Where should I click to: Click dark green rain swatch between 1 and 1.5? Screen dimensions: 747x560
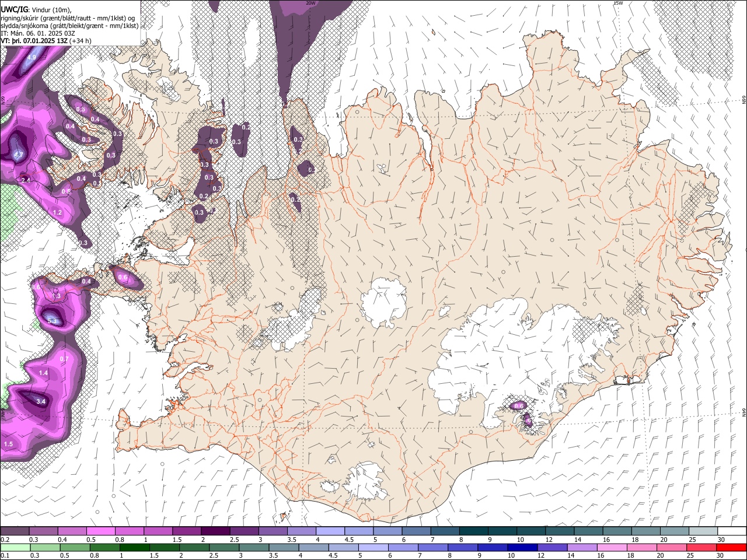point(135,548)
